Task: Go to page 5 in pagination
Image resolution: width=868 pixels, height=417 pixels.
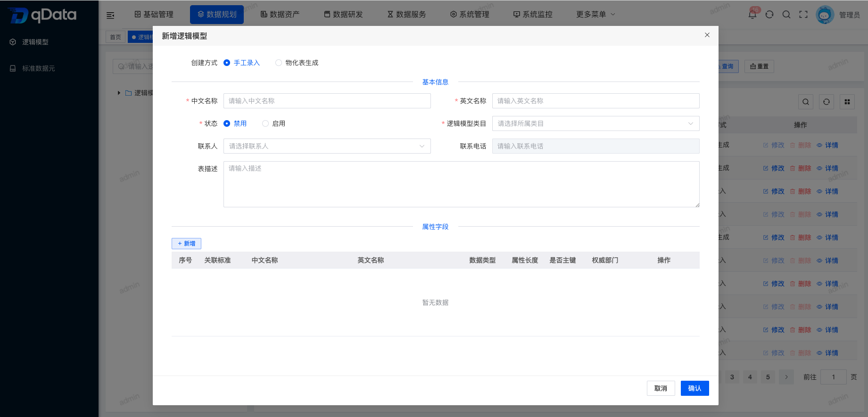Action: (x=768, y=377)
